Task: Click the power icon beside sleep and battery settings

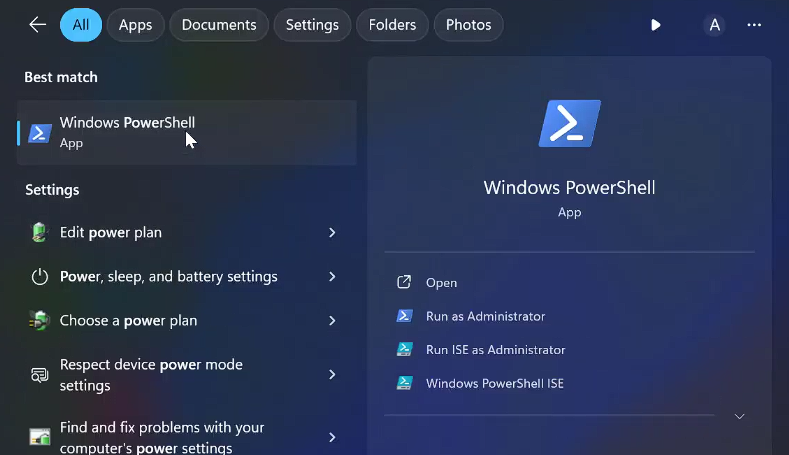Action: 40,277
